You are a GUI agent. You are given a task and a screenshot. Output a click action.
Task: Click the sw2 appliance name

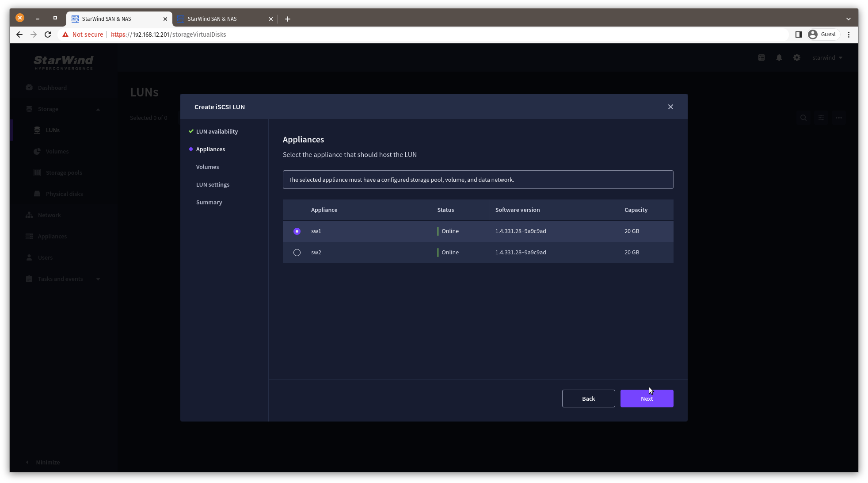[316, 253]
